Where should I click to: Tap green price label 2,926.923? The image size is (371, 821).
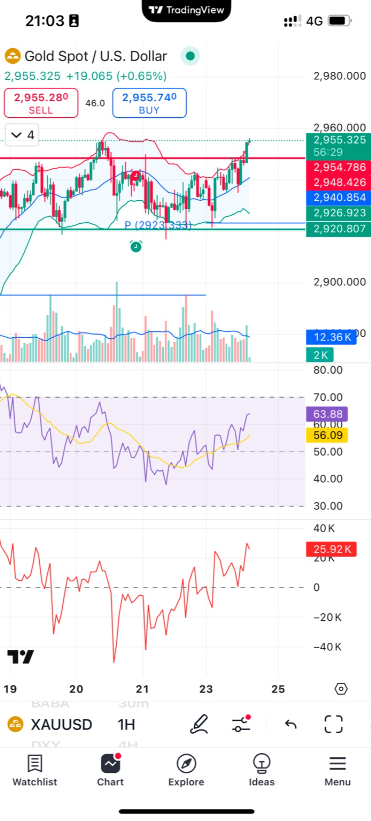click(338, 213)
